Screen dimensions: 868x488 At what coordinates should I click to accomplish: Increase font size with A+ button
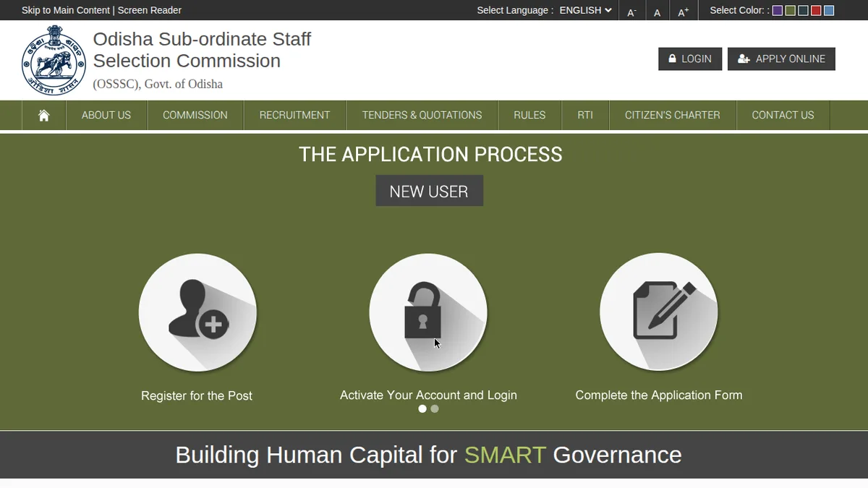pyautogui.click(x=683, y=12)
